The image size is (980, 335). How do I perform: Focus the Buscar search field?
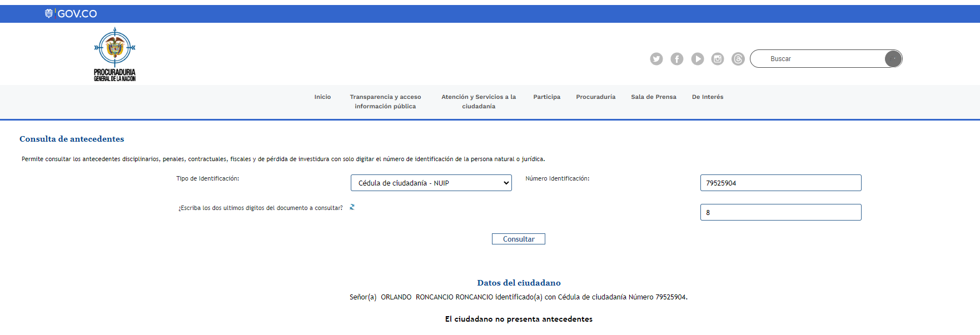(x=817, y=59)
